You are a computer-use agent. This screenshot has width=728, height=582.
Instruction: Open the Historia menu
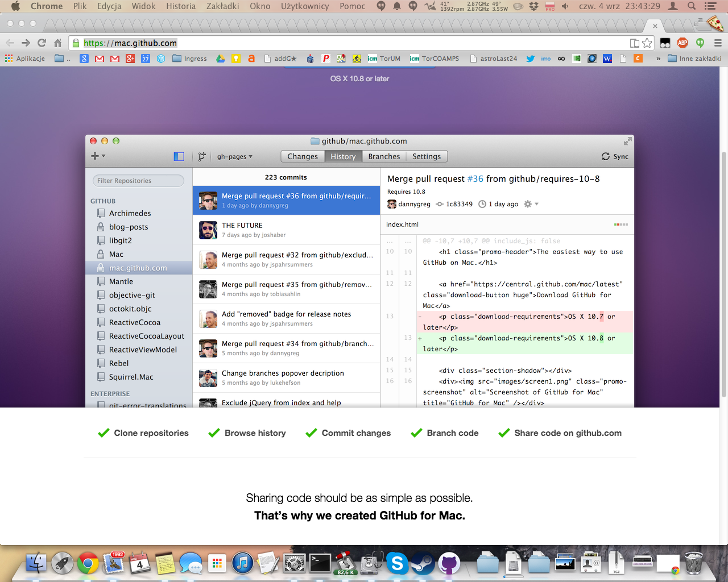pos(181,6)
